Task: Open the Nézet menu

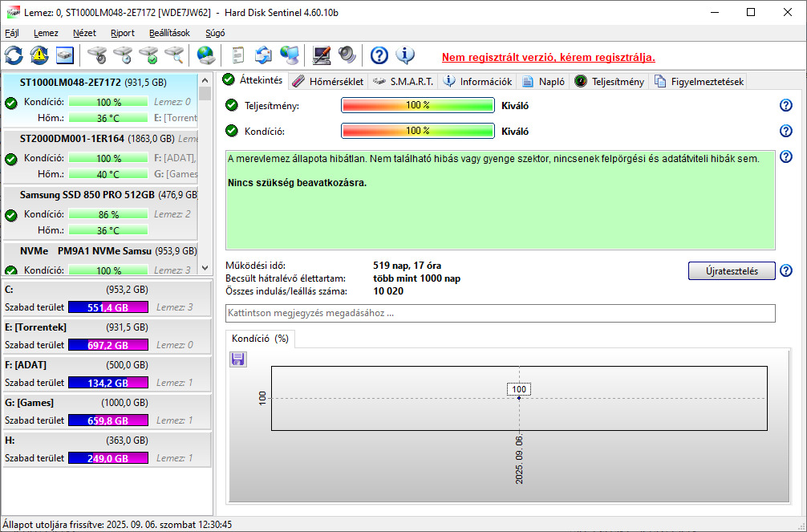Action: [x=84, y=33]
